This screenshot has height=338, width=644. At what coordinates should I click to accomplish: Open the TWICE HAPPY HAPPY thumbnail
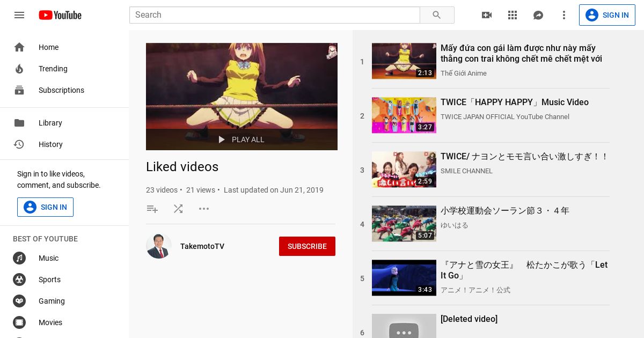[x=404, y=115]
